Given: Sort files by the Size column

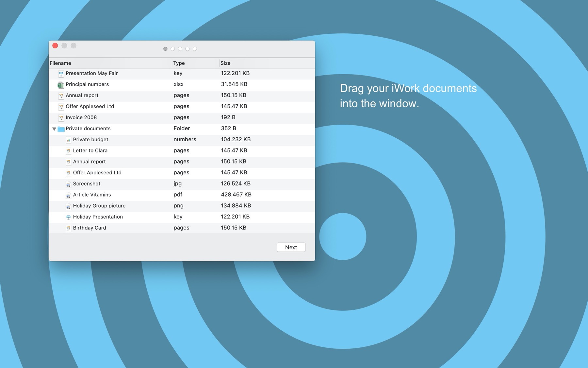Looking at the screenshot, I should click(226, 63).
